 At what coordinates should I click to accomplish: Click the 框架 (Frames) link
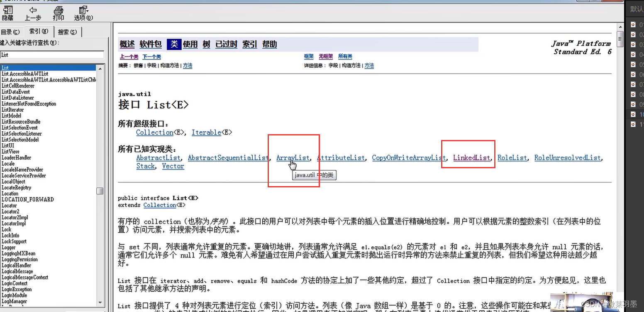coord(309,57)
